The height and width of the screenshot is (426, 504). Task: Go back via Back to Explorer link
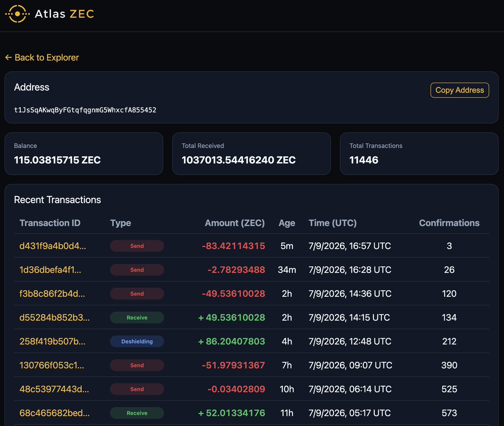pyautogui.click(x=42, y=57)
